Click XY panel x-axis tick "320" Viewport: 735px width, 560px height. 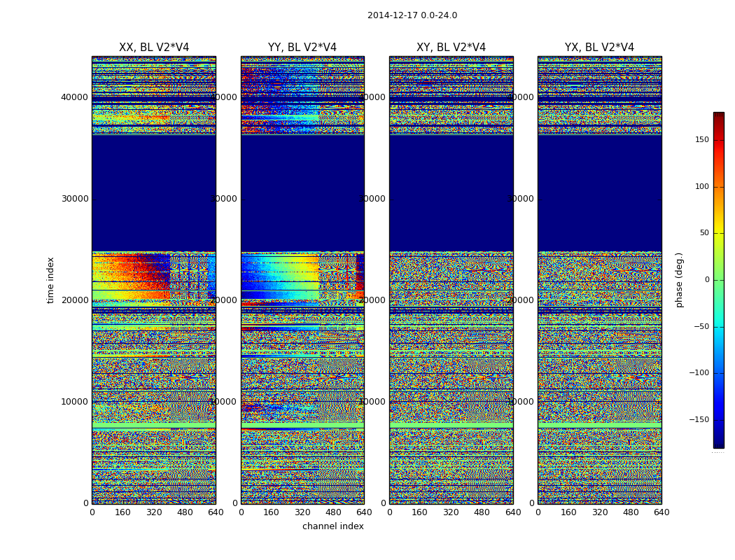451,512
